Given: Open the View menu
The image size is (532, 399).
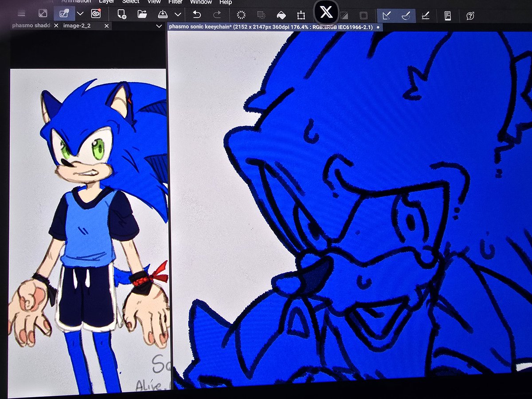Looking at the screenshot, I should tap(154, 2).
